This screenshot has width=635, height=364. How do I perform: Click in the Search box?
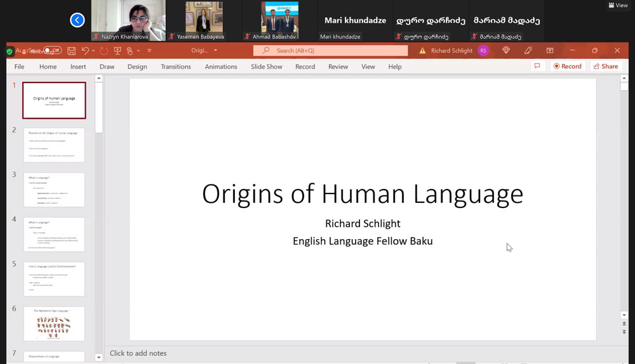tap(330, 51)
